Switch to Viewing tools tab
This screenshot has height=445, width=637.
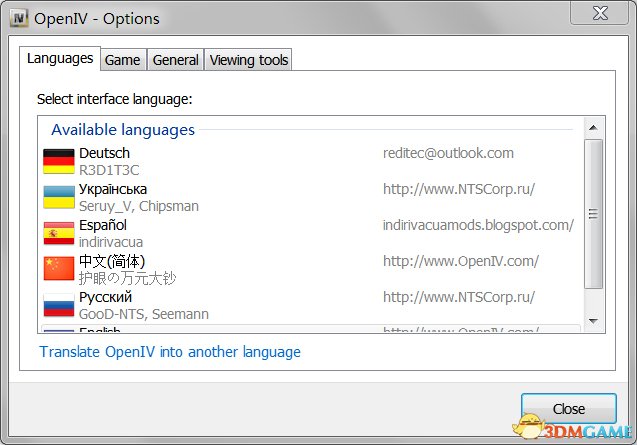click(x=249, y=60)
